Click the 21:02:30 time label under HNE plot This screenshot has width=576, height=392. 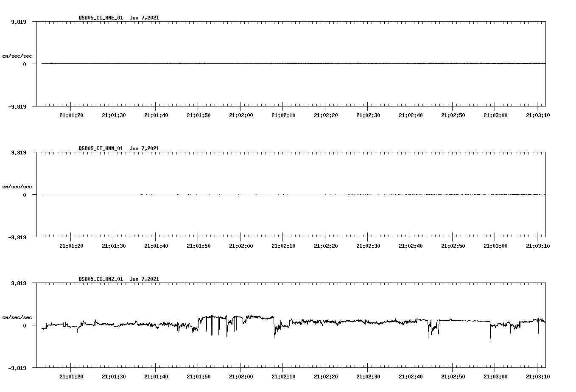(368, 115)
